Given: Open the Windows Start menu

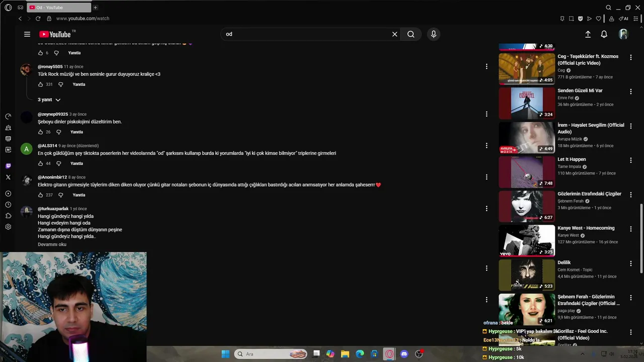Looking at the screenshot, I should pos(225,354).
